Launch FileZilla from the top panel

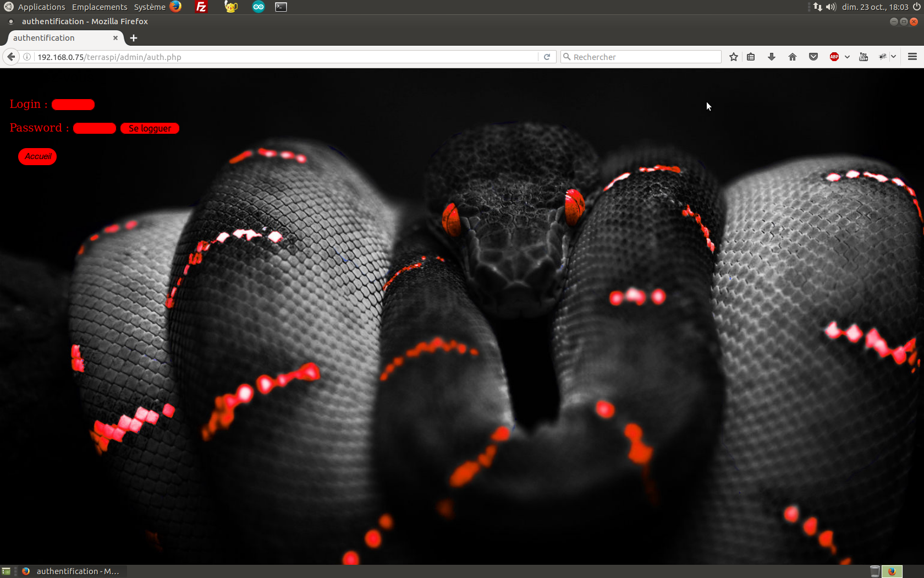coord(201,7)
